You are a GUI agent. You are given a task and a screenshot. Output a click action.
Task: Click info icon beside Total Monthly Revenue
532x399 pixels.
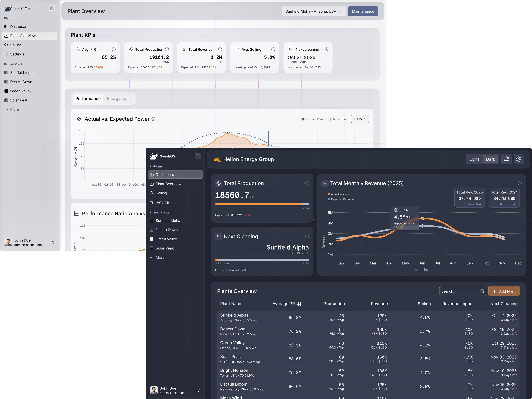click(x=519, y=183)
